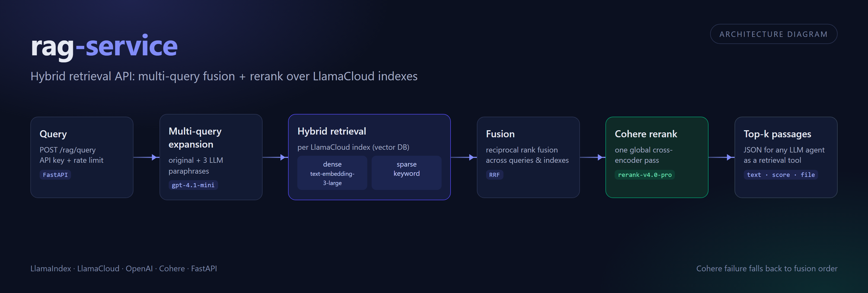Select the Multi-query expansion card heading
868x293 pixels.
(x=195, y=138)
